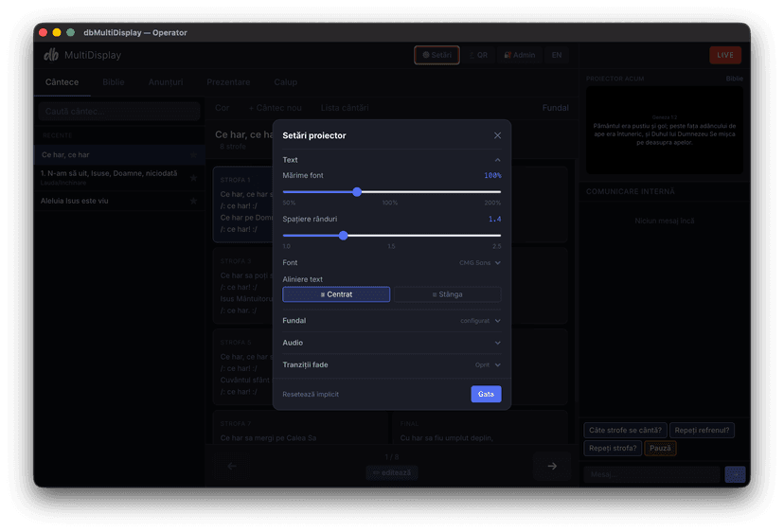This screenshot has height=532, width=784.
Task: Open the Admin button
Action: [x=520, y=55]
